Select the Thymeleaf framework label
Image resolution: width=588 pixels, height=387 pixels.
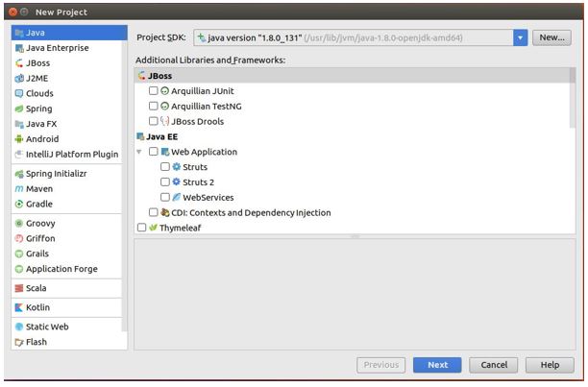[180, 228]
